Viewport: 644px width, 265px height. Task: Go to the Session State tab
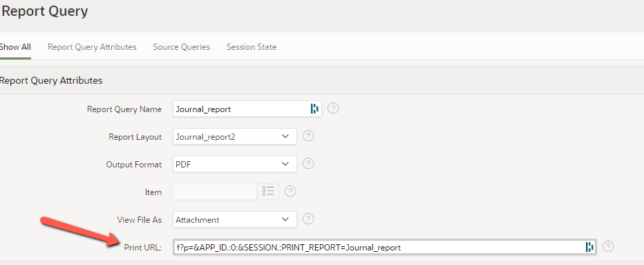(x=252, y=47)
